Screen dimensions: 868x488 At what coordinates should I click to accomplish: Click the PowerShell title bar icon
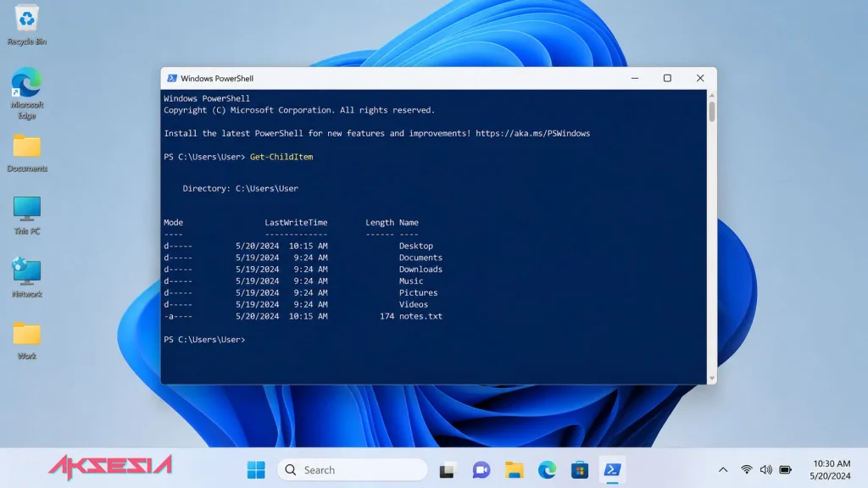171,79
